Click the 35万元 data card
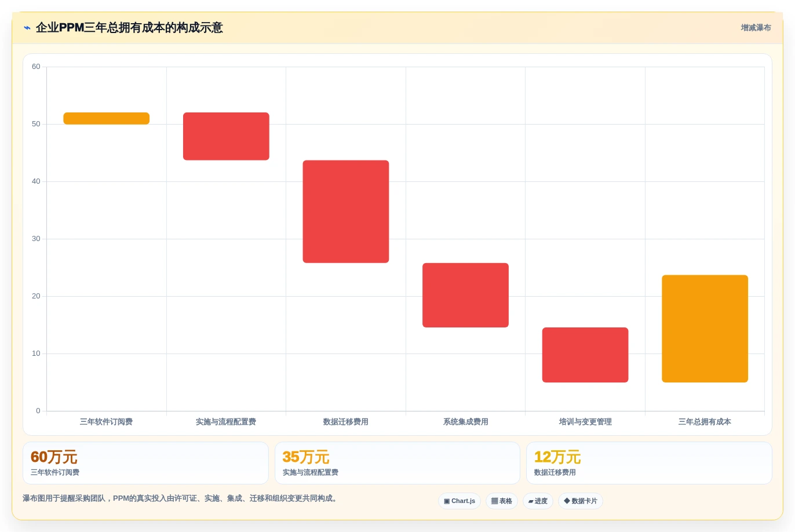 pos(397,463)
